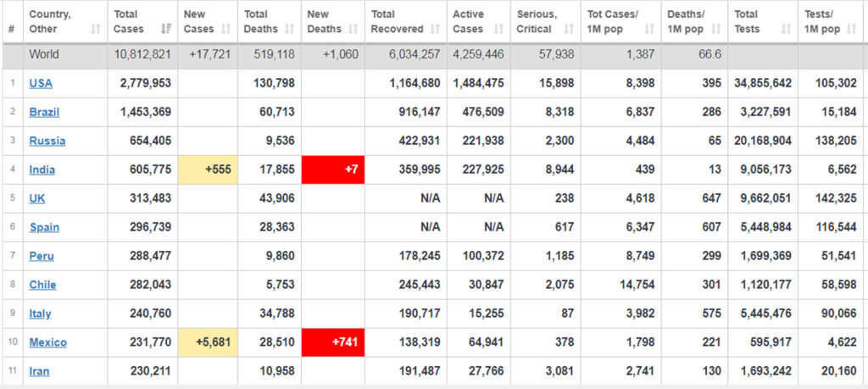This screenshot has height=389, width=868.
Task: Select Iran total deaths 10,958
Action: (277, 371)
